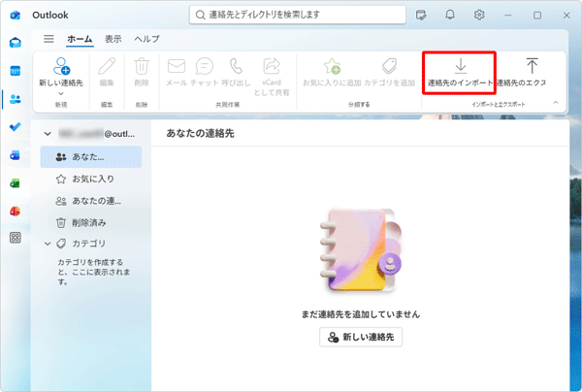Open the Mail app in sidebar

coord(16,43)
